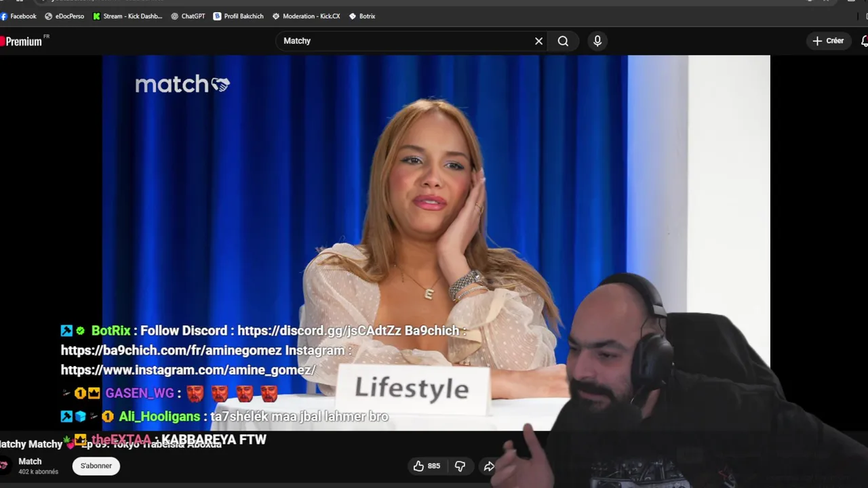Start voice search with microphone icon

pos(597,41)
